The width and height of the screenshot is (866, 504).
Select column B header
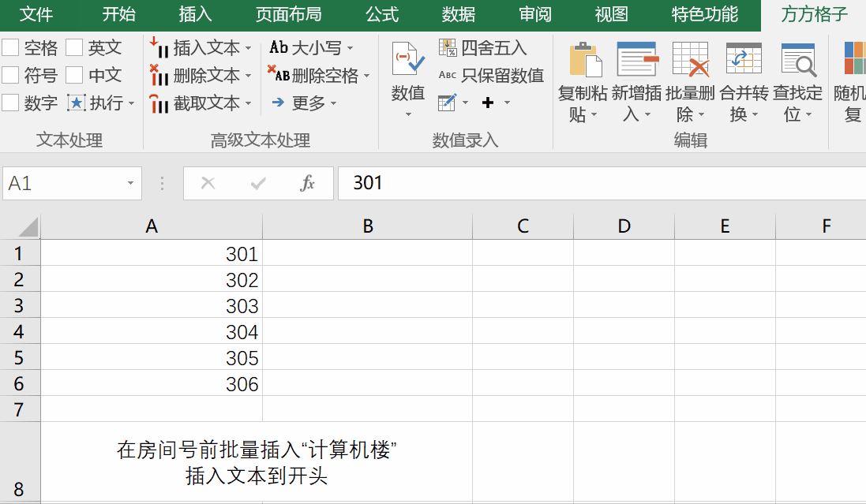click(x=368, y=226)
